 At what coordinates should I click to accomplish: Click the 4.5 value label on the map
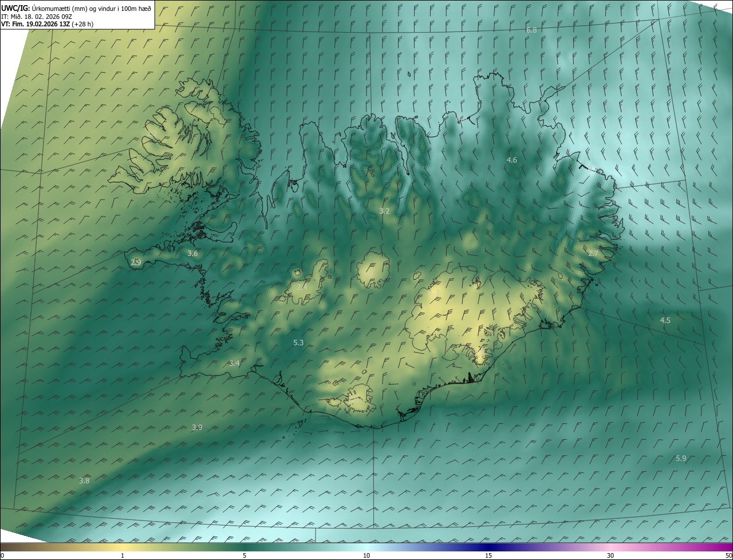pos(665,321)
